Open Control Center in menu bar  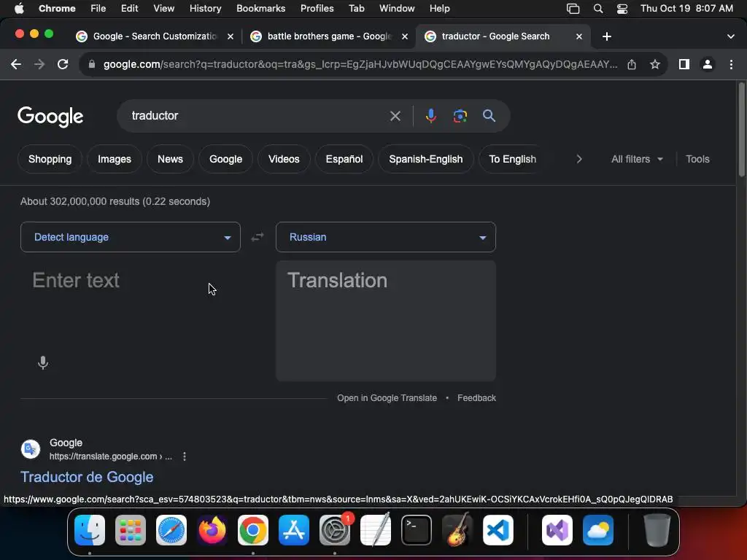click(622, 9)
